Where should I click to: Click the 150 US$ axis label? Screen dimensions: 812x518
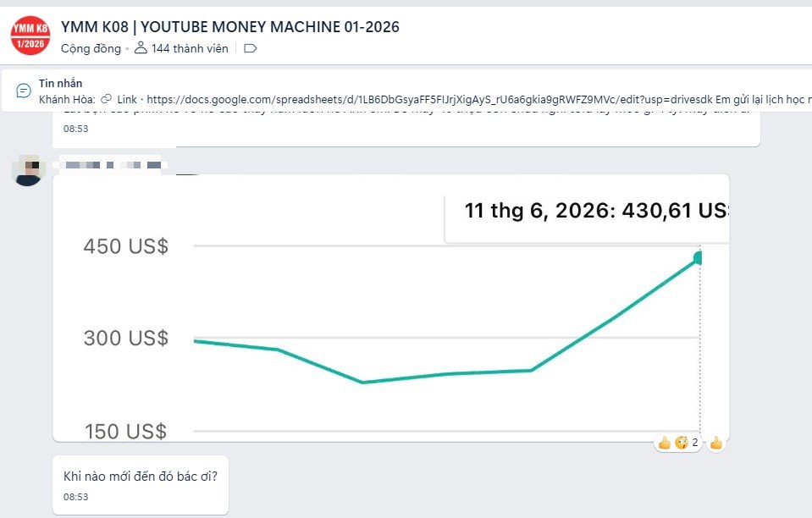pyautogui.click(x=126, y=431)
